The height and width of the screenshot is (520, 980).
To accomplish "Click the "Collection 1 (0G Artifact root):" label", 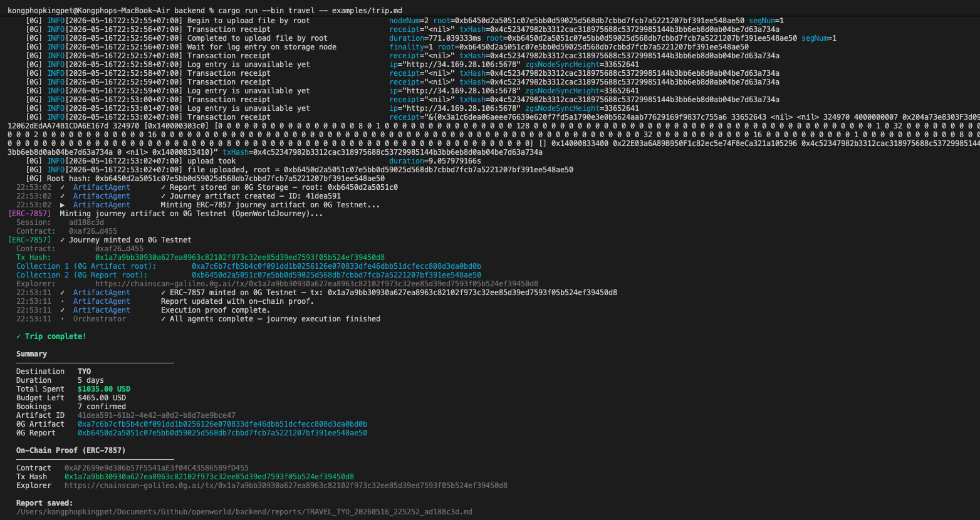I will pyautogui.click(x=86, y=266).
